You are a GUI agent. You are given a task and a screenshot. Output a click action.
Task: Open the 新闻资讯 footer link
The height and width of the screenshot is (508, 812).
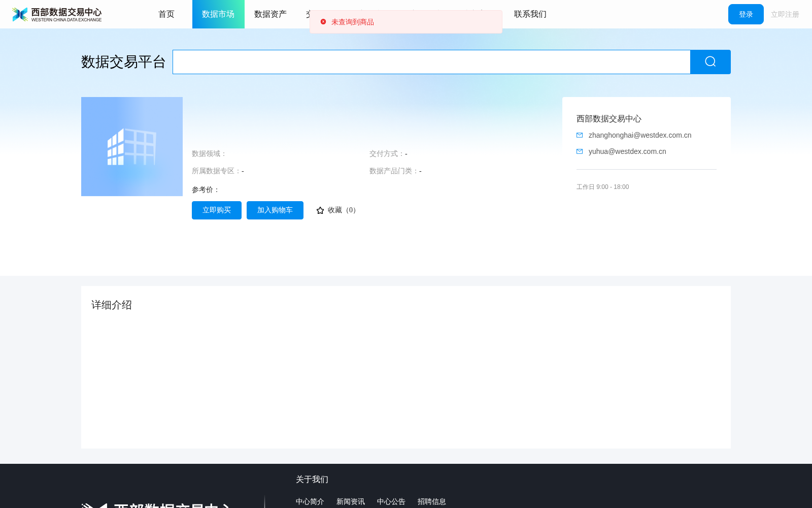point(351,501)
